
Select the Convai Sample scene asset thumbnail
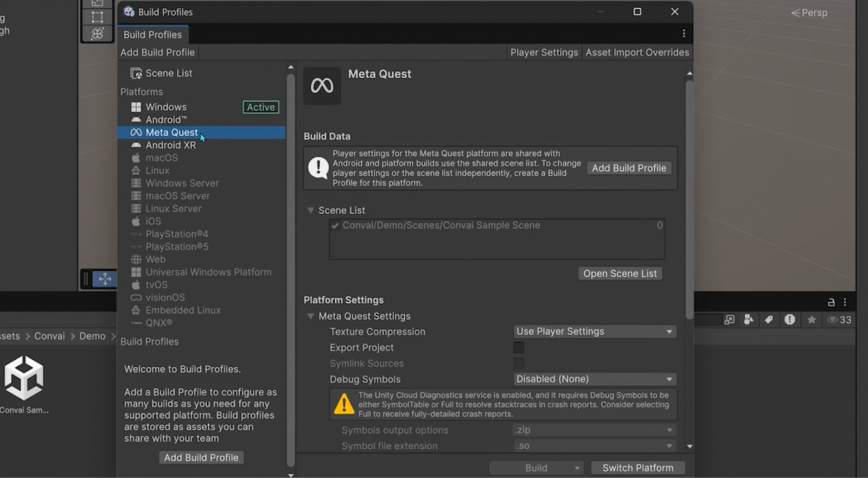tap(24, 378)
